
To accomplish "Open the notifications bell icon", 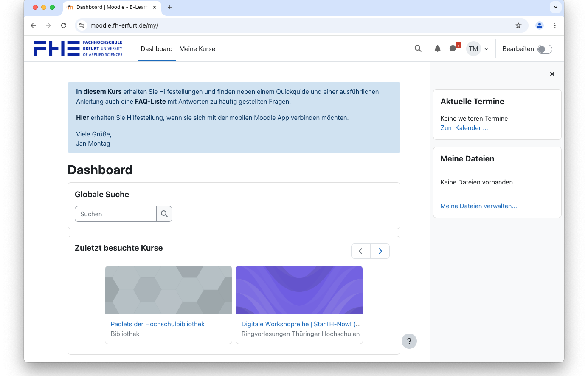I will tap(437, 49).
